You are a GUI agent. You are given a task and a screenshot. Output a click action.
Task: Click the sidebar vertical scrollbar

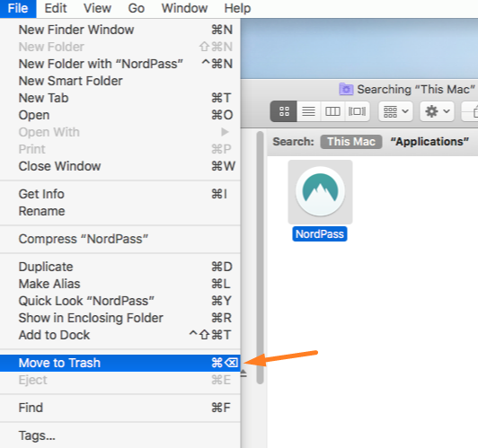(260, 258)
